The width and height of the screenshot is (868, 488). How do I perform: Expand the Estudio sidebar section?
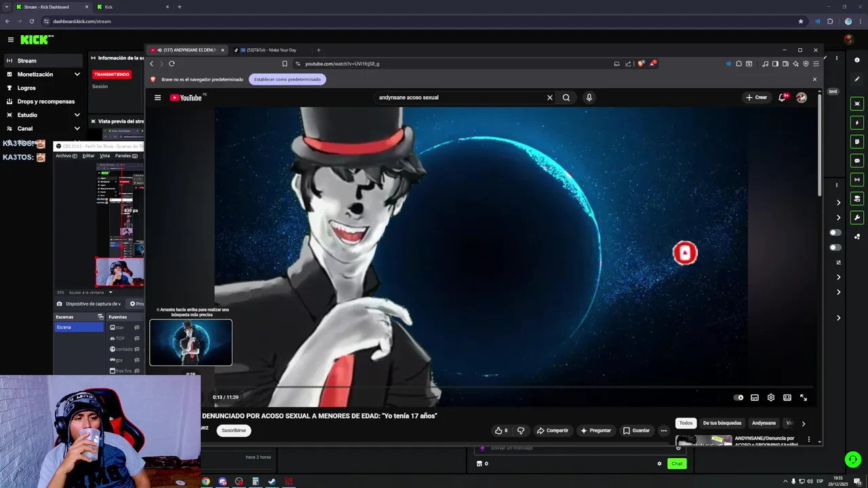point(77,115)
